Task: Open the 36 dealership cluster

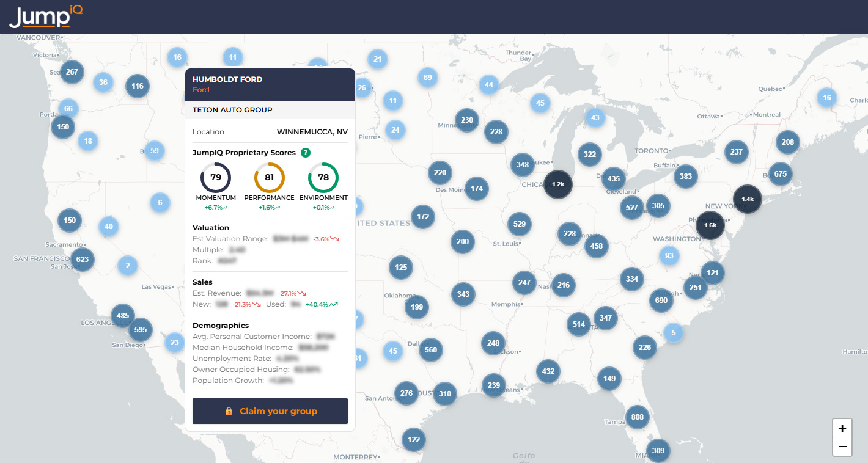Action: pyautogui.click(x=103, y=82)
